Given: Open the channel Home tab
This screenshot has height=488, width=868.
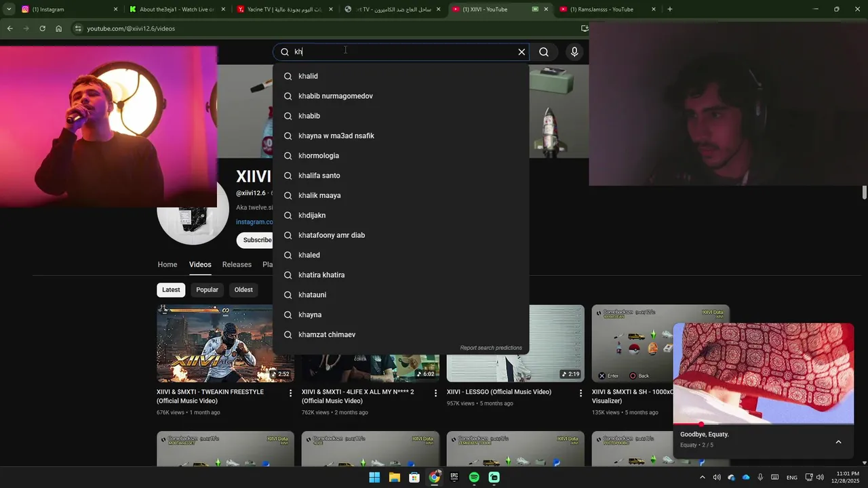Looking at the screenshot, I should click(x=167, y=265).
